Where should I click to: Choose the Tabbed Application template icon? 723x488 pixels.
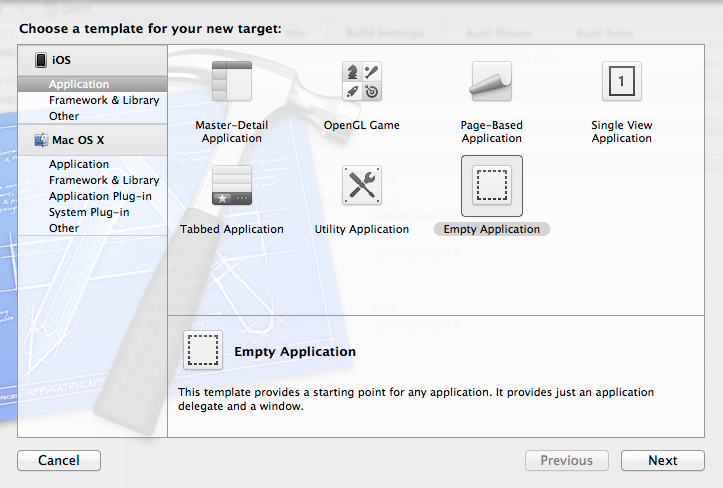tap(232, 185)
